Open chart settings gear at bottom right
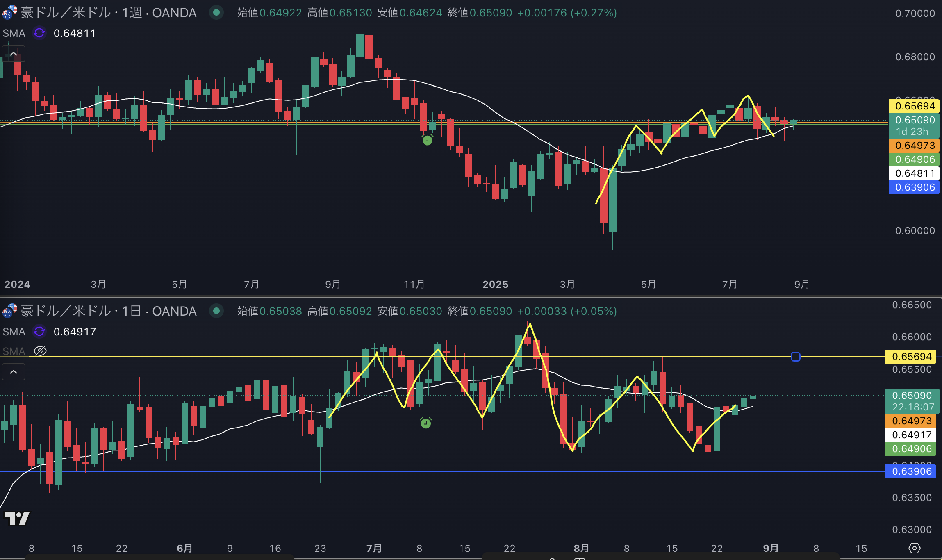Image resolution: width=942 pixels, height=560 pixels. [x=915, y=548]
